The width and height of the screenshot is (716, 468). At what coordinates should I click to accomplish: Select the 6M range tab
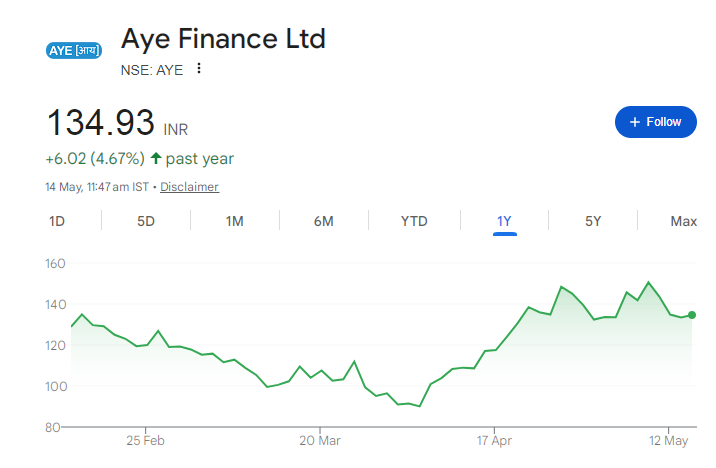[323, 221]
